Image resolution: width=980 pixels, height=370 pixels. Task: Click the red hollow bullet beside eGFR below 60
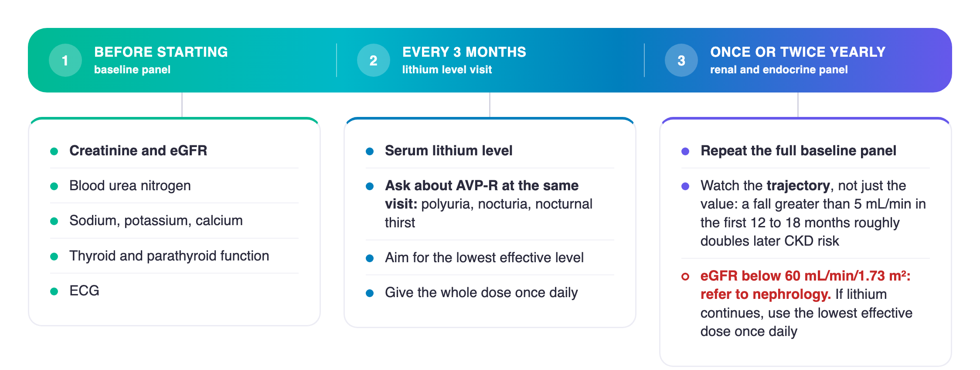tap(685, 277)
